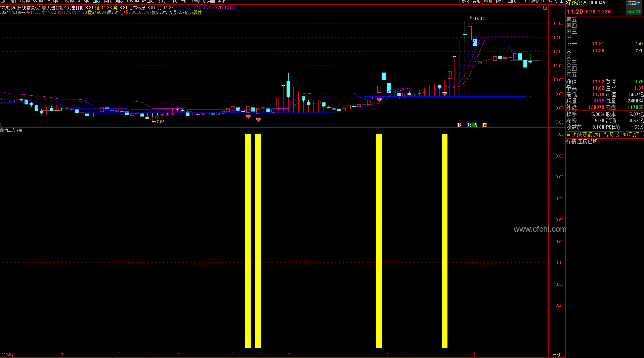
Task: Click the month 10 marker on the time axis
Action: pos(386,355)
